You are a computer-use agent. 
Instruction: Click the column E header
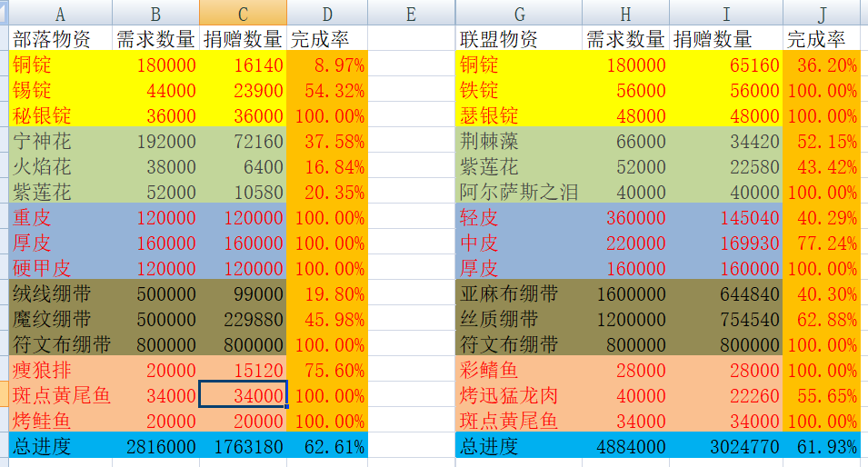tap(411, 13)
